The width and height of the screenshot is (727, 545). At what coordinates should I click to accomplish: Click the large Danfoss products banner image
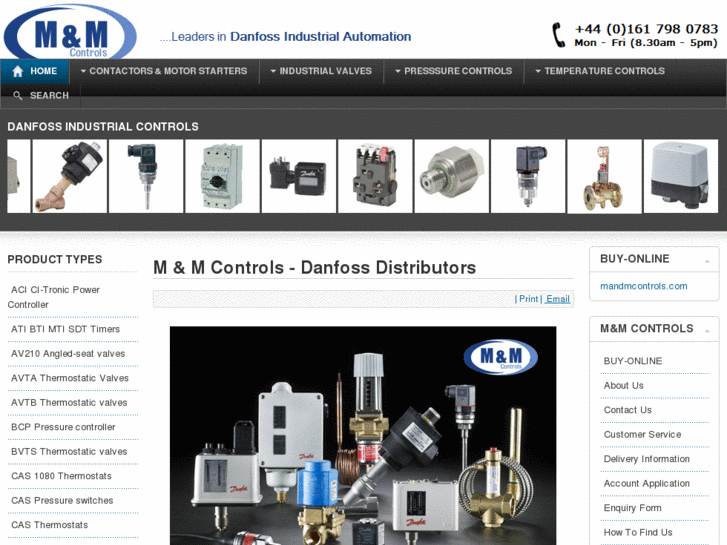click(363, 436)
